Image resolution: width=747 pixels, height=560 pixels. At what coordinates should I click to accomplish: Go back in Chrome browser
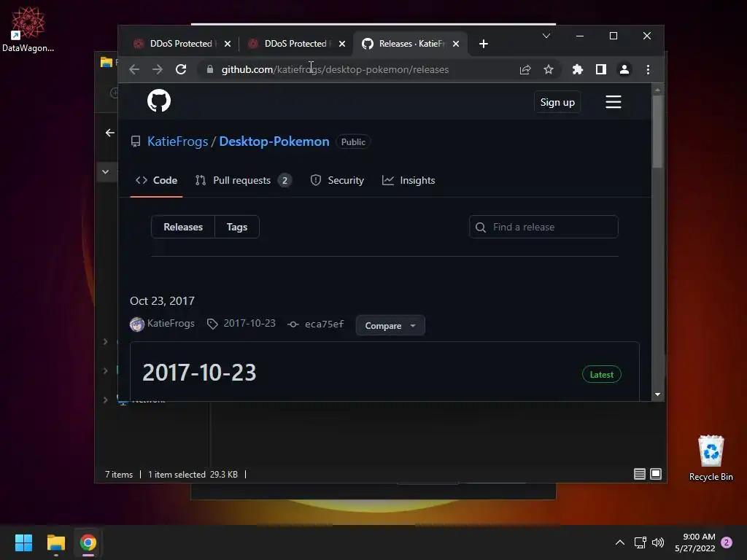click(x=134, y=69)
